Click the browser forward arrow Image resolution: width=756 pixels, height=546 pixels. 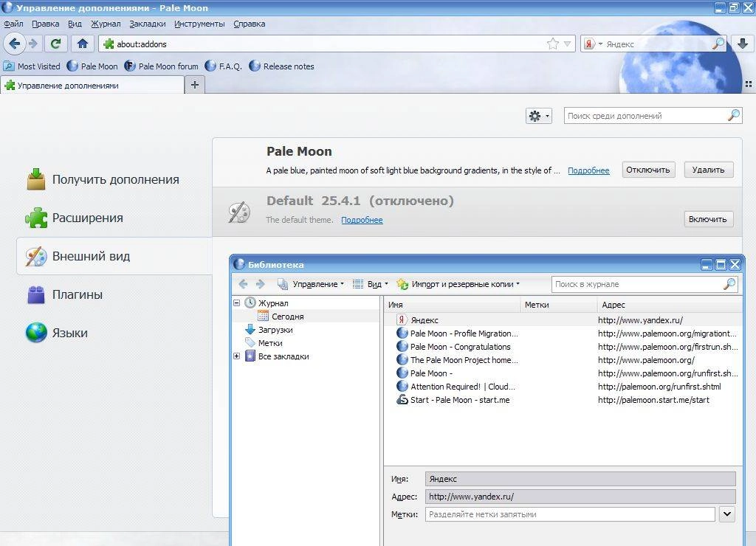click(x=33, y=44)
